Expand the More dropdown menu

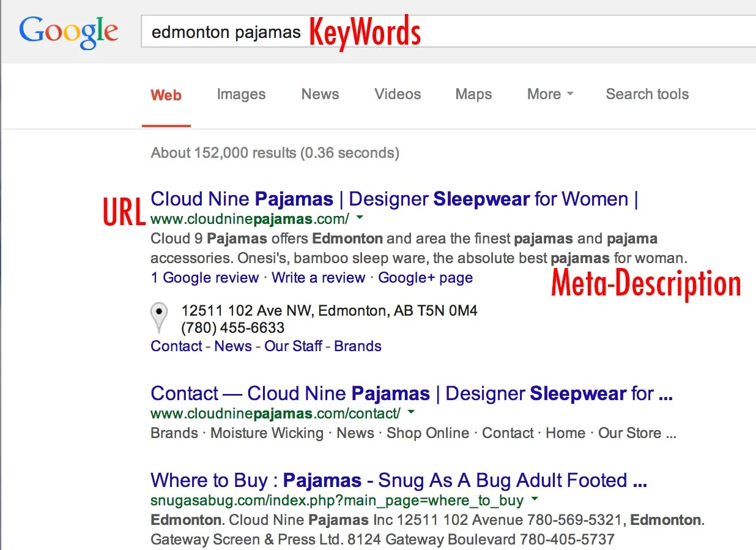(550, 94)
